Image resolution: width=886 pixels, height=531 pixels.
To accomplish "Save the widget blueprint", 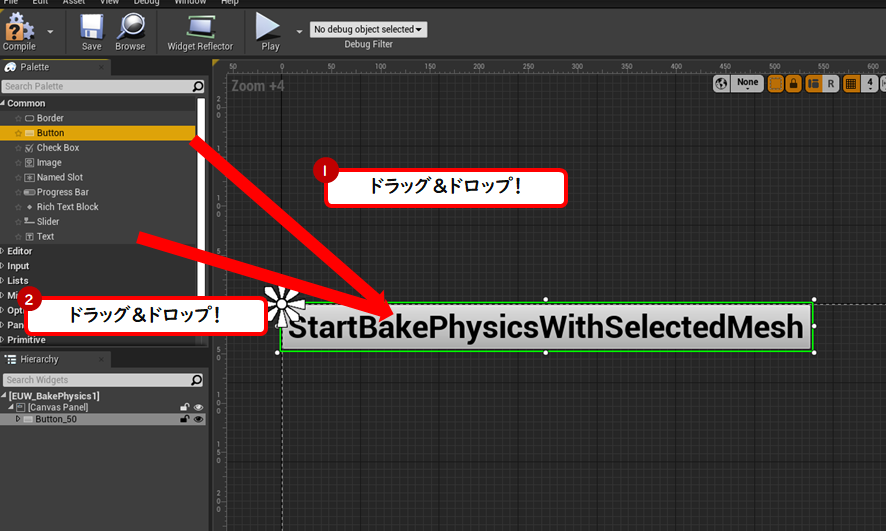I will pyautogui.click(x=91, y=32).
